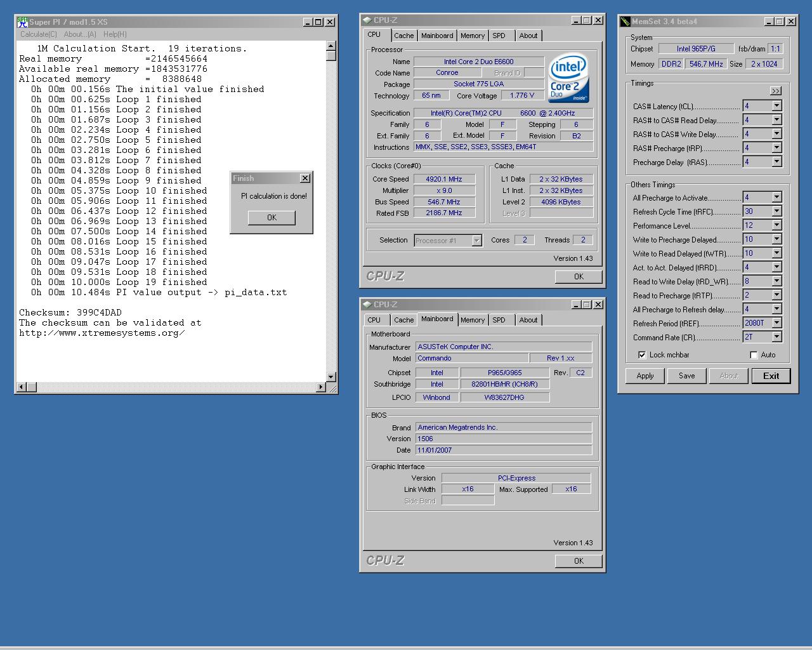Click the pi_data.txt output line
This screenshot has width=812, height=650.
(x=159, y=292)
